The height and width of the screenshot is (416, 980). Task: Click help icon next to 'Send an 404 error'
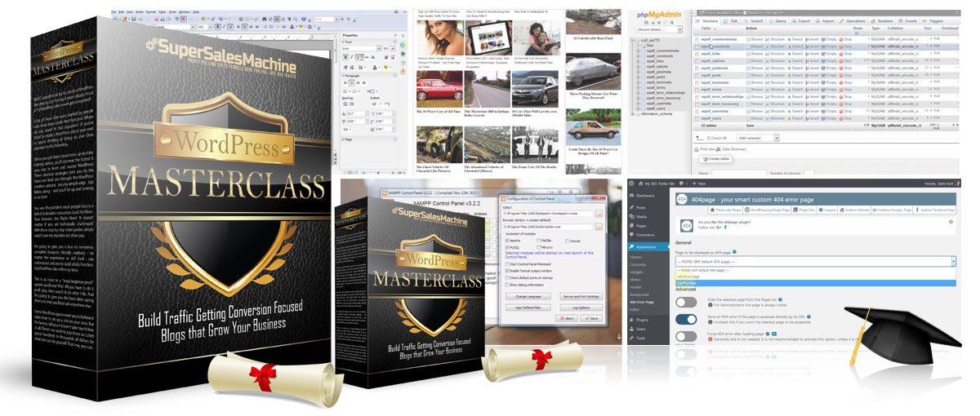[x=808, y=316]
